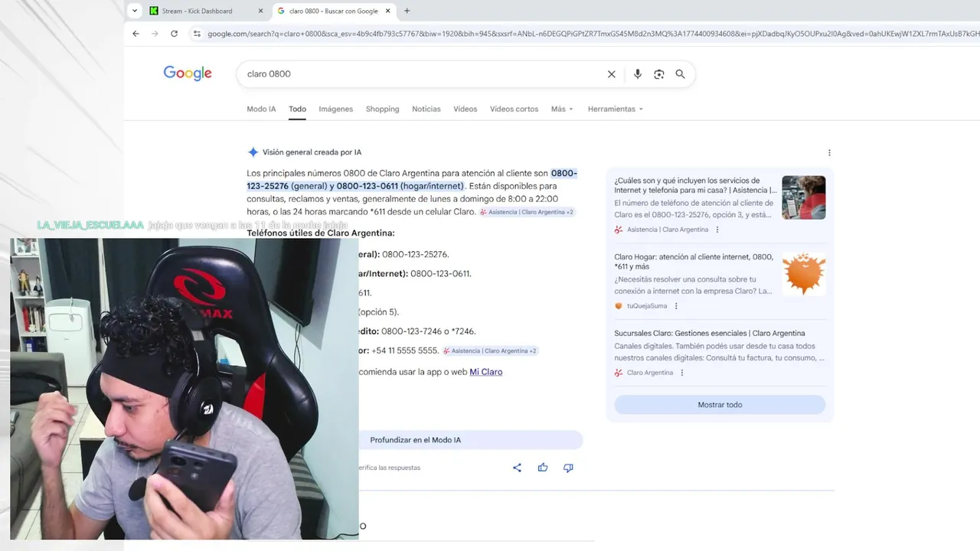Open more options for Claro Argentina source
This screenshot has height=551, width=980.
coord(682,373)
